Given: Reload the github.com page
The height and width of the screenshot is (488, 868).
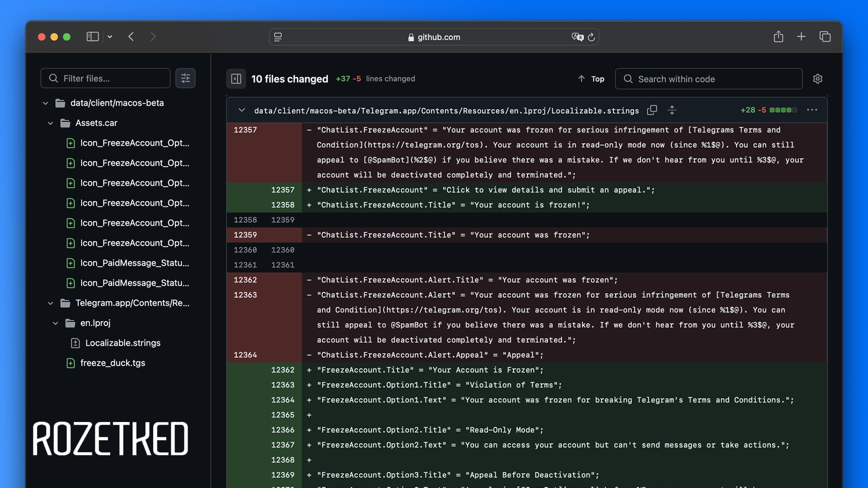Looking at the screenshot, I should (x=591, y=37).
